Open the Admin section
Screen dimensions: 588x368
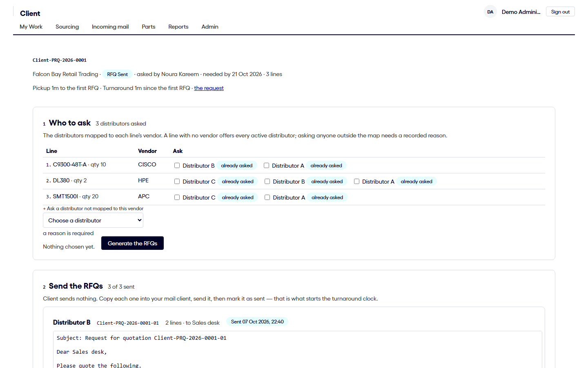coord(210,27)
